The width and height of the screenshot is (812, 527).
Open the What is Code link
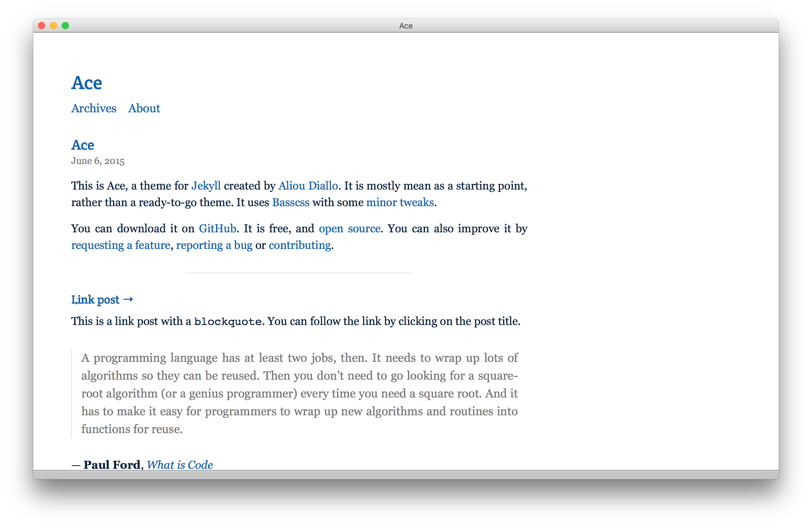(179, 465)
